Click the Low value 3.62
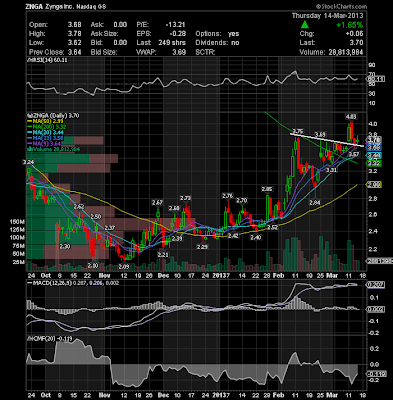Viewport: 393px width, 400px height. [75, 43]
